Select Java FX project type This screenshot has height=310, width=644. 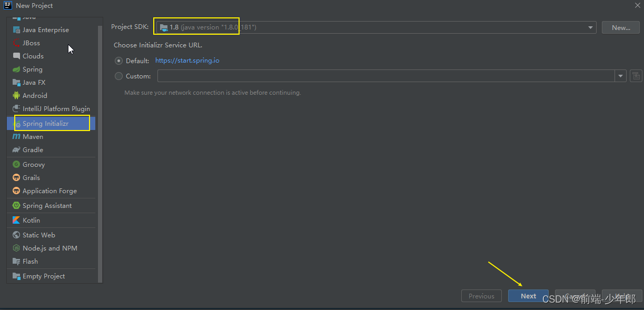point(52,83)
